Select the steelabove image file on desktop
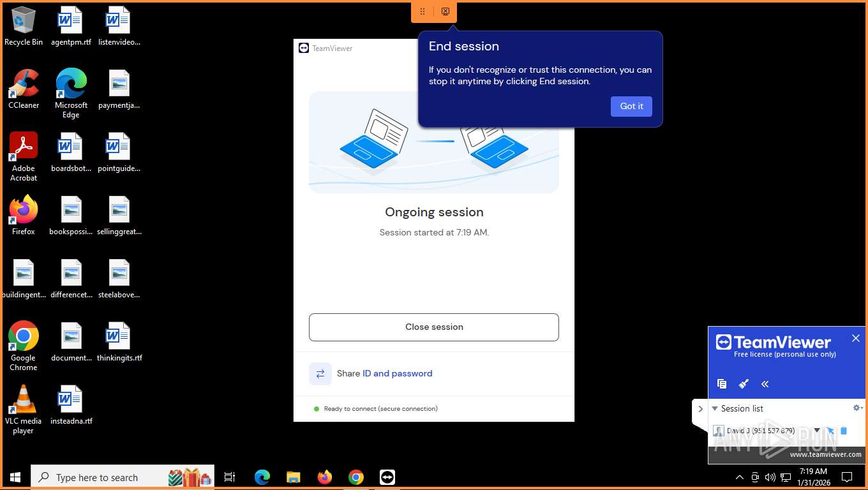868x490 pixels. [119, 279]
